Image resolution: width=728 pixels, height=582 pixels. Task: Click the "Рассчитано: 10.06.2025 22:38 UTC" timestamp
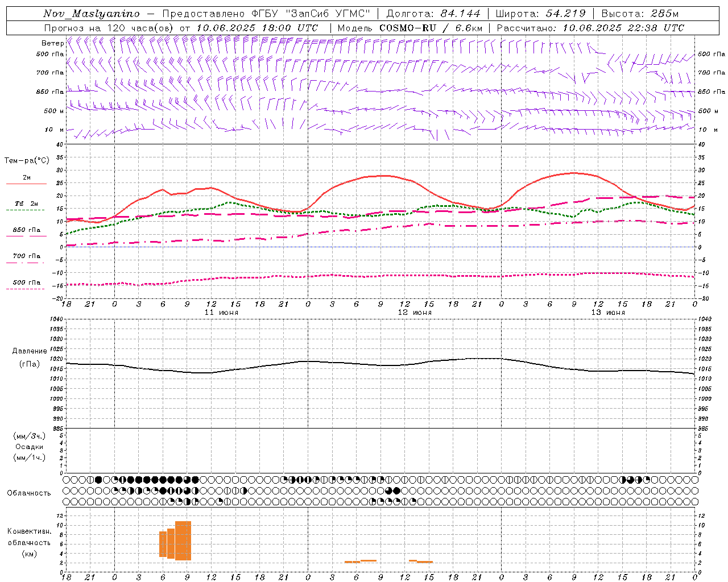pyautogui.click(x=590, y=28)
